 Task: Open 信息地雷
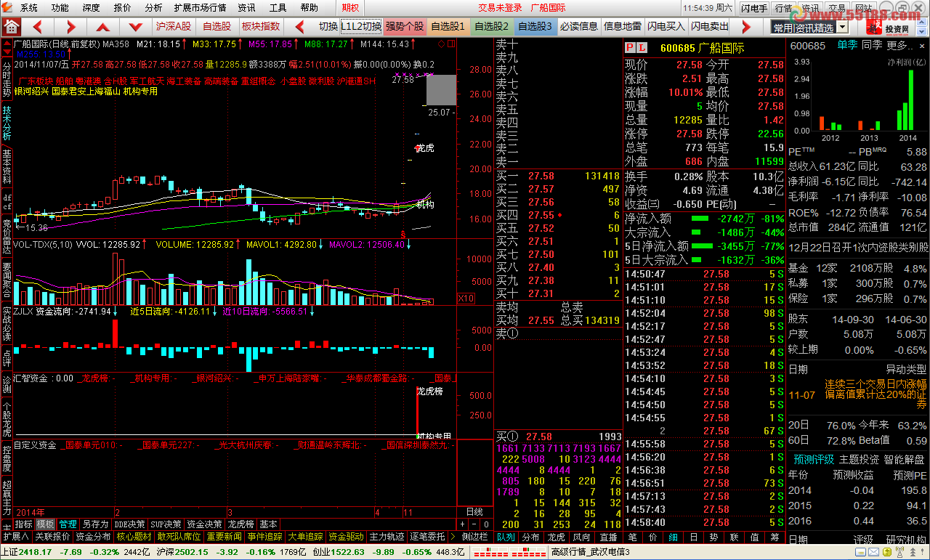623,26
